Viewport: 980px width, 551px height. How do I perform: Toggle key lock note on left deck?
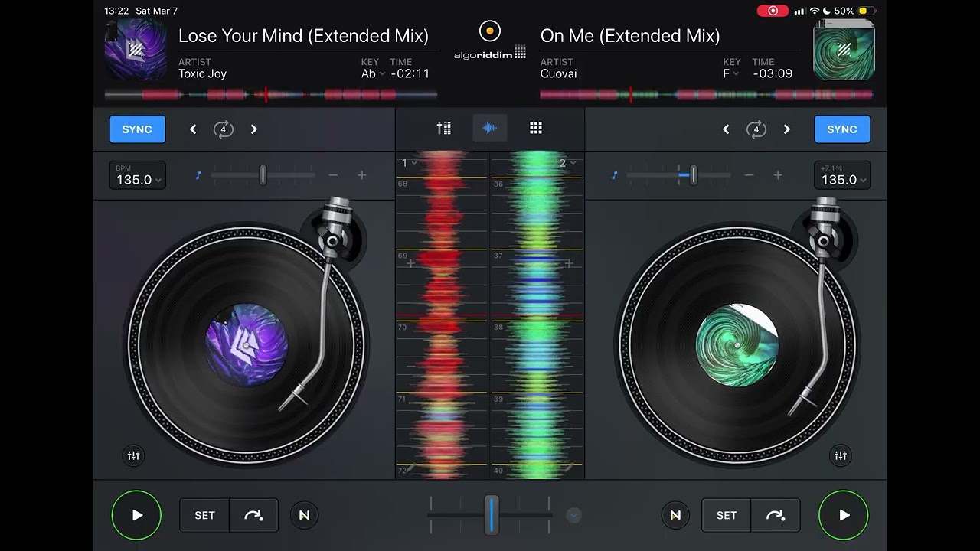[198, 175]
